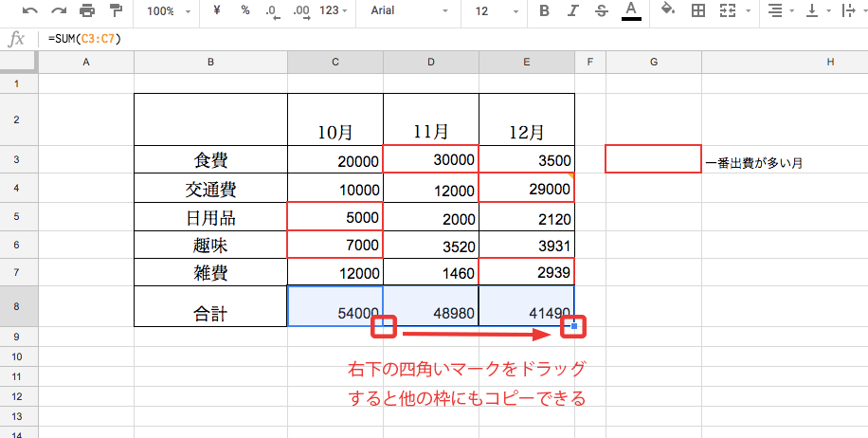Open the text color picker

tap(632, 11)
